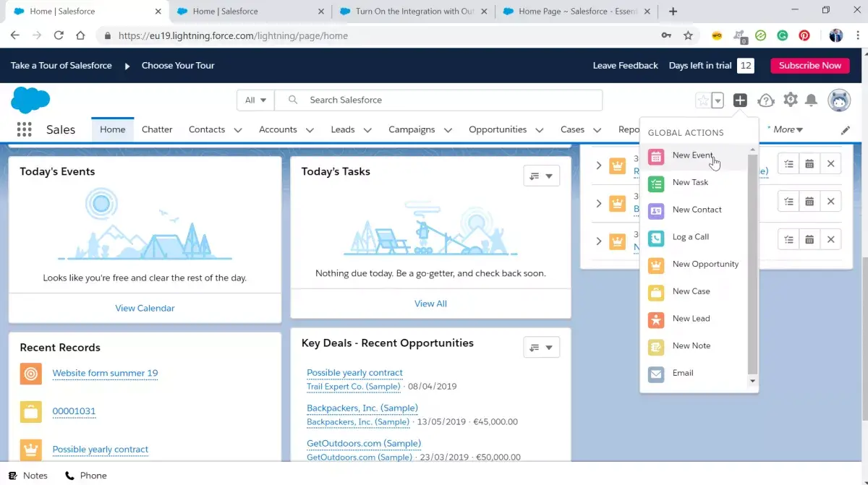Image resolution: width=868 pixels, height=485 pixels.
Task: Open the Notifications bell
Action: pos(812,100)
